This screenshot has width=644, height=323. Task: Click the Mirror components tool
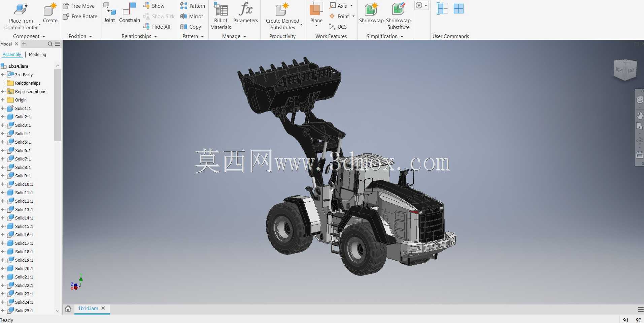(x=192, y=16)
